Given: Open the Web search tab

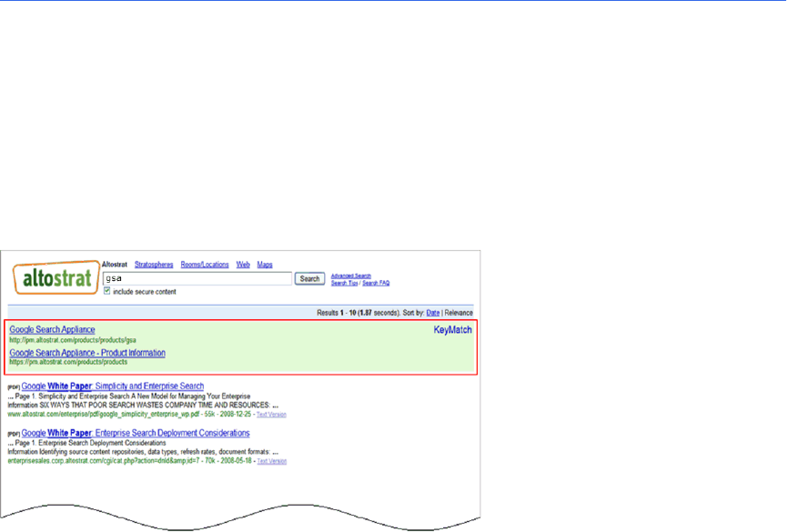Looking at the screenshot, I should [243, 265].
